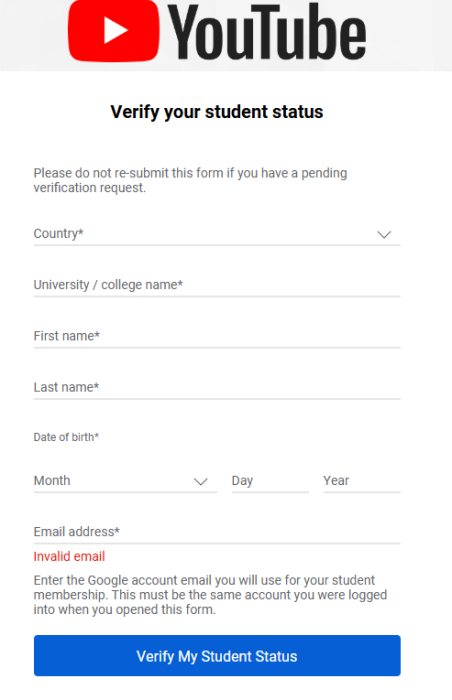Focus the Email address input field
The height and width of the screenshot is (700, 452).
click(x=217, y=532)
